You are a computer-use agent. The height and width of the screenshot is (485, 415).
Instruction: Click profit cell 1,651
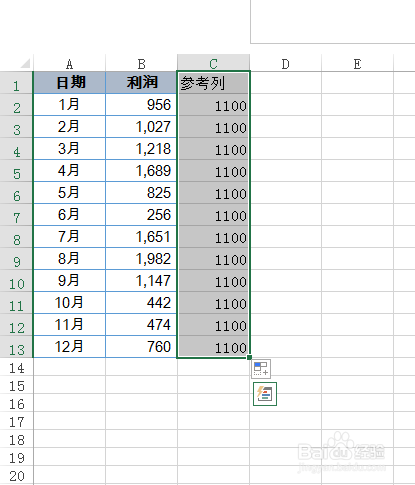(x=141, y=237)
